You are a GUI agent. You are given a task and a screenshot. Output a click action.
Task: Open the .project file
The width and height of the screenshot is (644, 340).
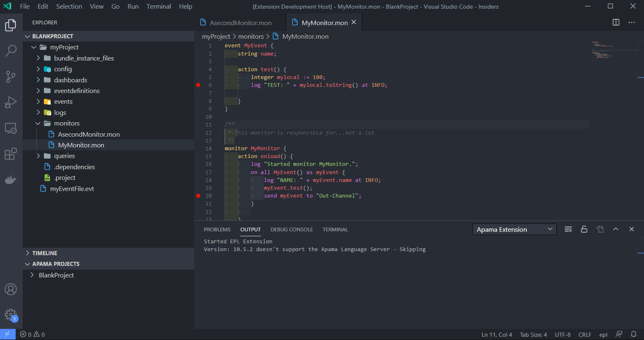pos(108,178)
